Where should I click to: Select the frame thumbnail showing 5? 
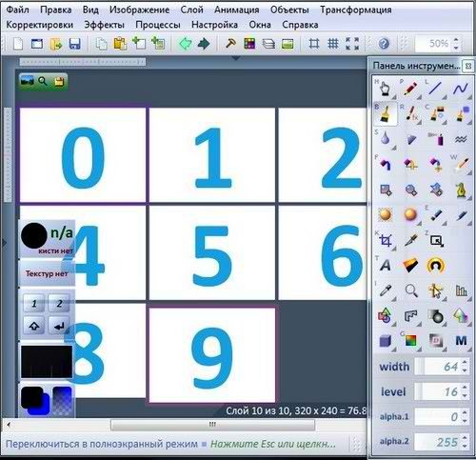point(212,252)
